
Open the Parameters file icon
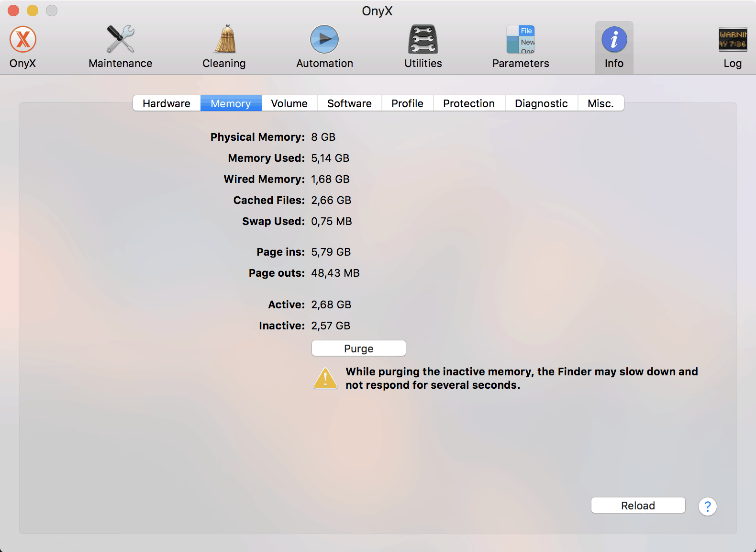(x=521, y=40)
